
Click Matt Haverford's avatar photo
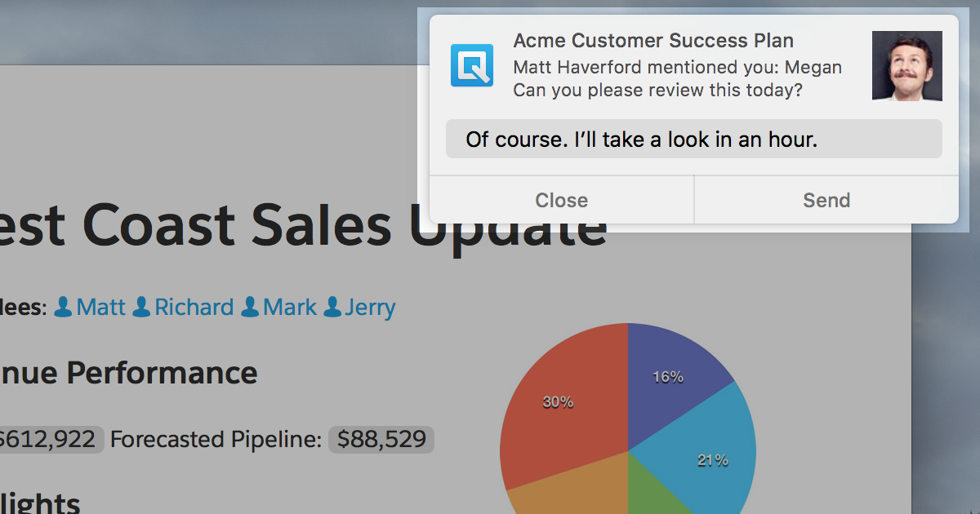[x=906, y=66]
